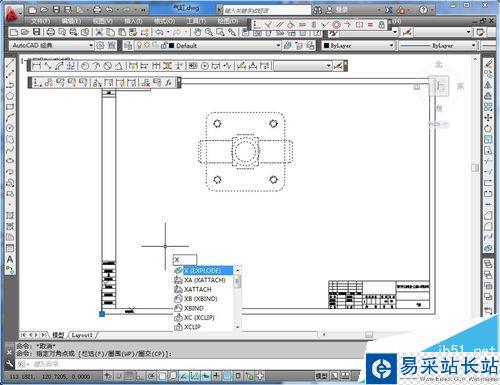This screenshot has width=500, height=385.
Task: Select the Rotate tool in modify toolbar
Action: pyautogui.click(x=488, y=129)
